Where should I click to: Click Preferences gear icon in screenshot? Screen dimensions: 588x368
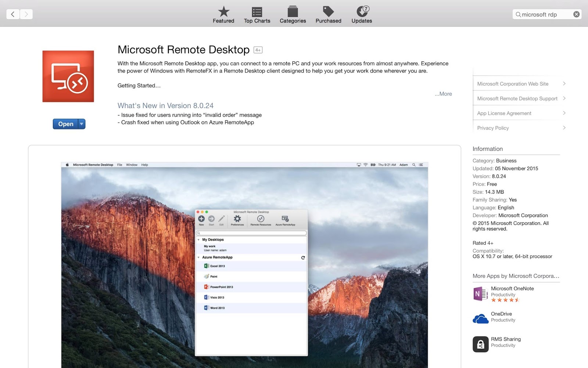tap(237, 219)
